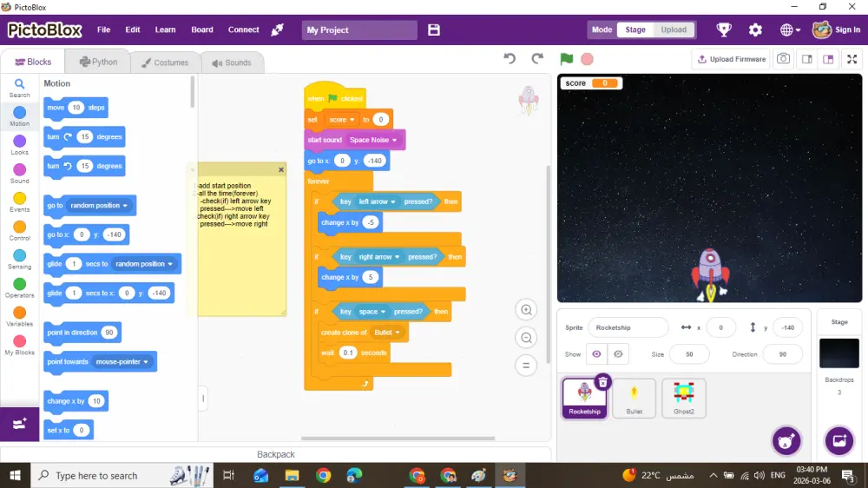This screenshot has width=868, height=488.
Task: Zoom in the script workspace
Action: [526, 310]
